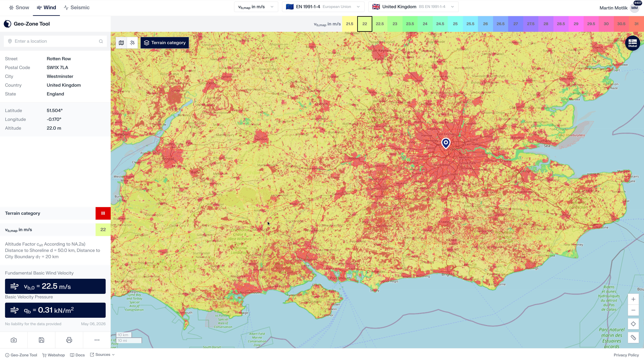Click the May 06, 2026 date text

point(93,324)
